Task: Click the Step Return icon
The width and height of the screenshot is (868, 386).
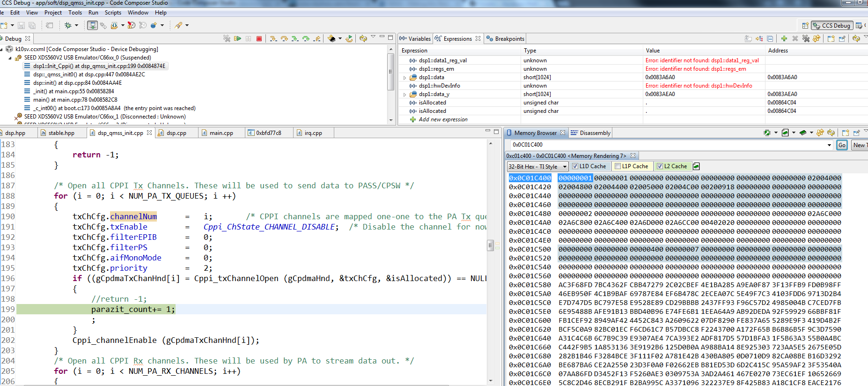Action: click(x=317, y=38)
